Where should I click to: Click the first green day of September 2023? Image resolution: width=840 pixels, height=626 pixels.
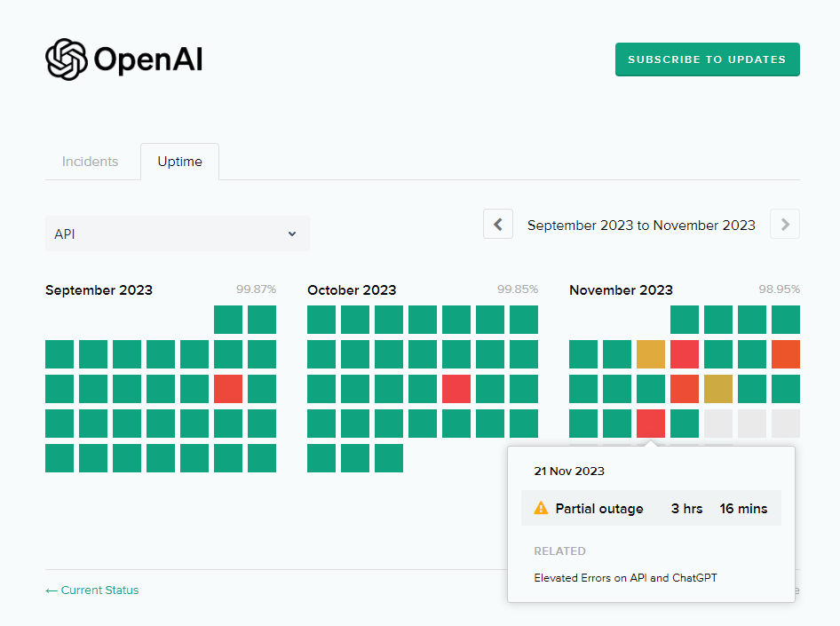tap(228, 320)
